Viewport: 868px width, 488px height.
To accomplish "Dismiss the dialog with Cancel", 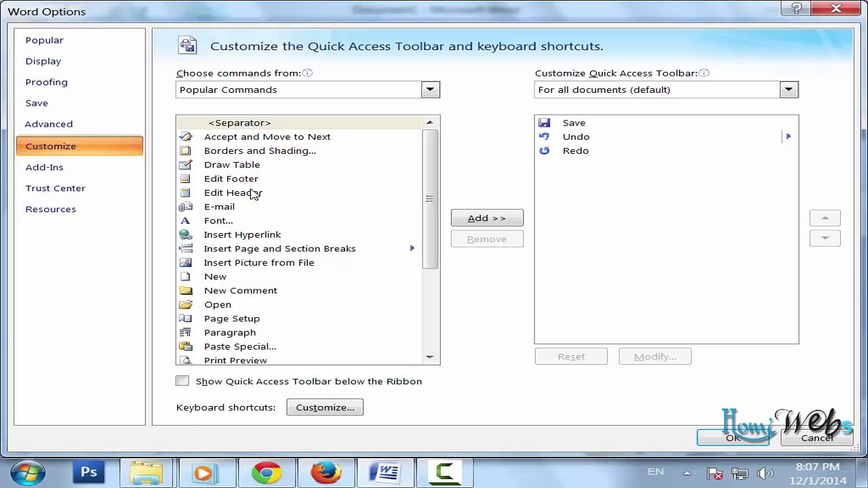I will (x=816, y=438).
